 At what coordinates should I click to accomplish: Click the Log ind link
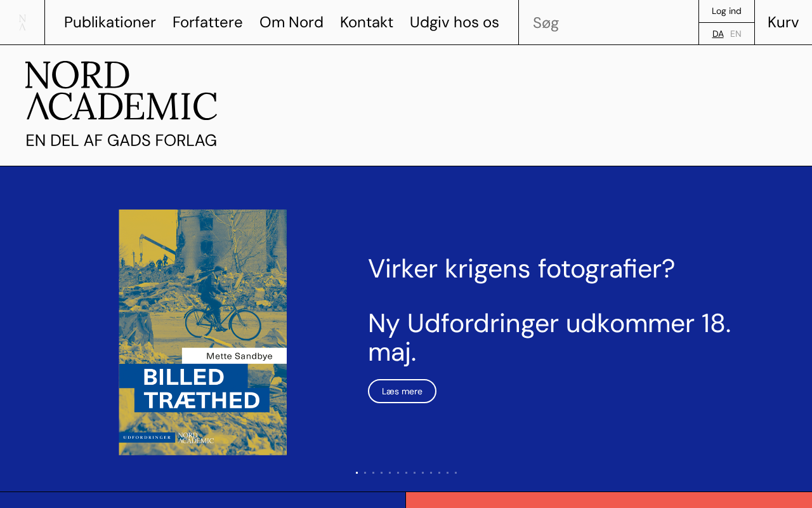point(726,11)
